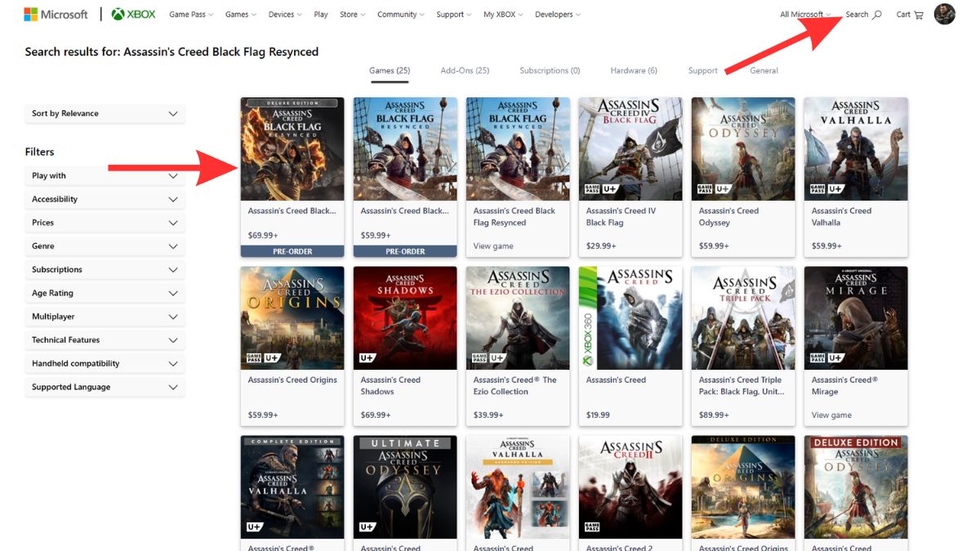Open the Store menu
Image resolution: width=980 pixels, height=551 pixels.
click(x=352, y=15)
